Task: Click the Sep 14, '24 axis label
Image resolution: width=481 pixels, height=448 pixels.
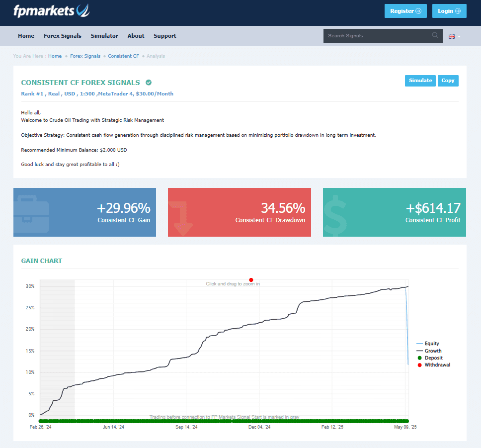Action: pos(186,427)
